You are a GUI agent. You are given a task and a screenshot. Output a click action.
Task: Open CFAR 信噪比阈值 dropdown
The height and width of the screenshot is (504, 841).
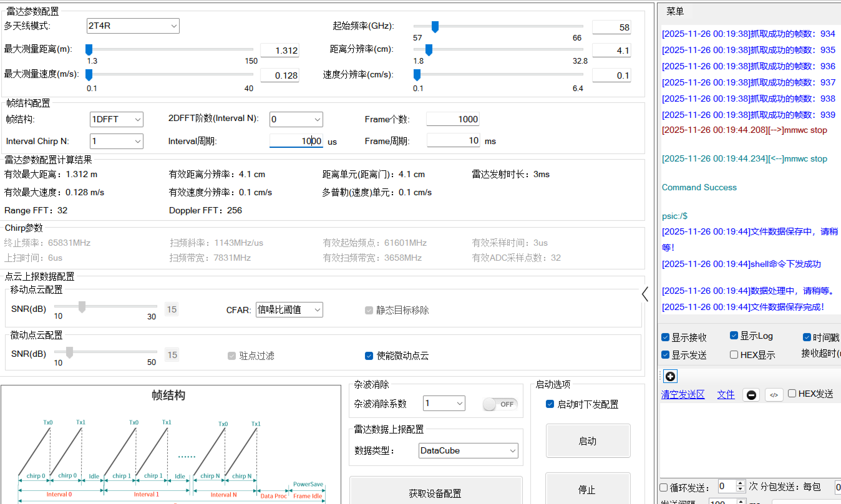click(289, 310)
